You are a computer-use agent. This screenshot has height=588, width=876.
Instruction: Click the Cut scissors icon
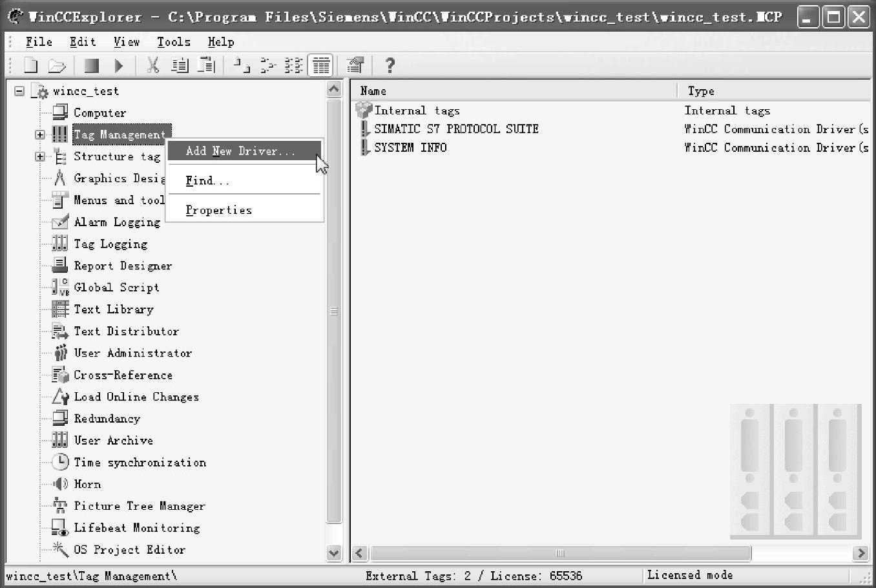pos(152,65)
